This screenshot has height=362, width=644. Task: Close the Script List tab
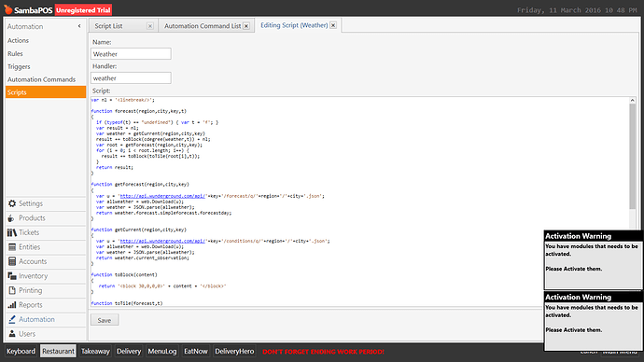pyautogui.click(x=150, y=26)
